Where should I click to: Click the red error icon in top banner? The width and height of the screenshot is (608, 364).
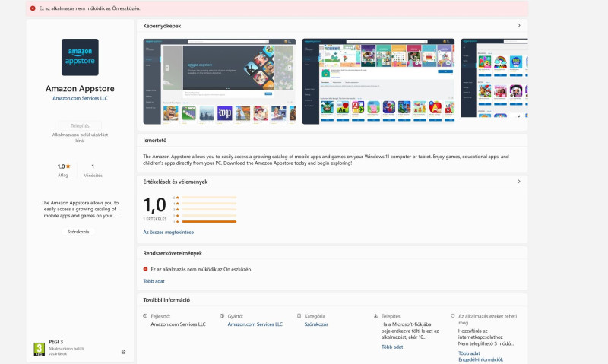(x=33, y=8)
